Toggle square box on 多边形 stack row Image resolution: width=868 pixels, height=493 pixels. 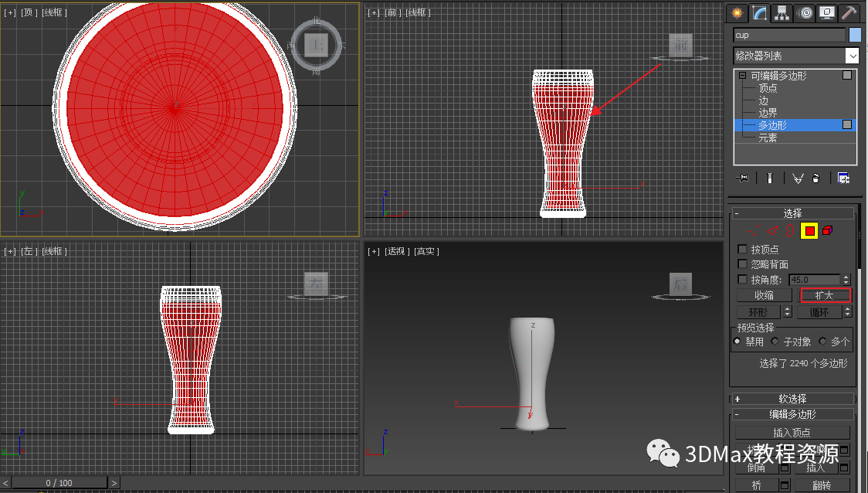[x=847, y=124]
